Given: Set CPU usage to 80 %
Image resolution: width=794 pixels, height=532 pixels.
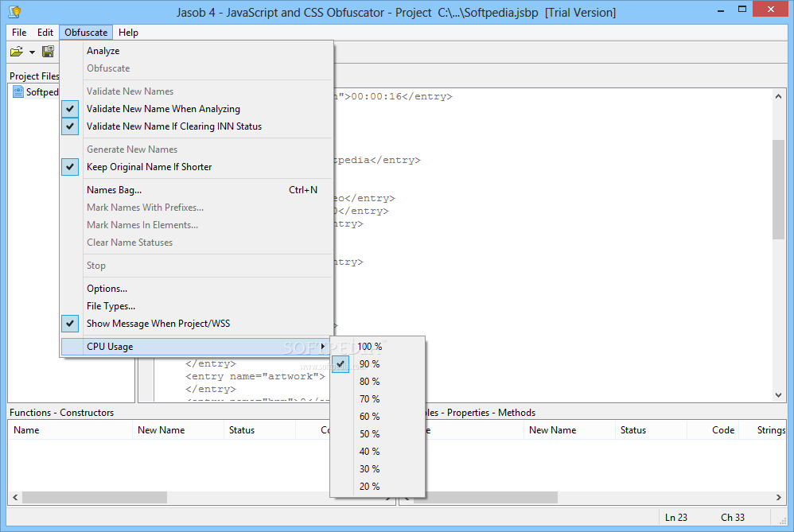Looking at the screenshot, I should pos(377,382).
